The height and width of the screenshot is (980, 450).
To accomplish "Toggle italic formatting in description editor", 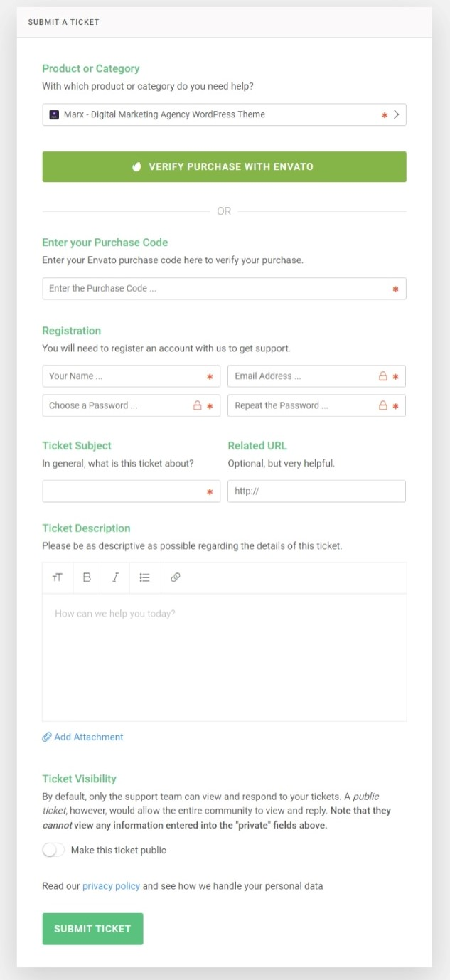I will [115, 577].
